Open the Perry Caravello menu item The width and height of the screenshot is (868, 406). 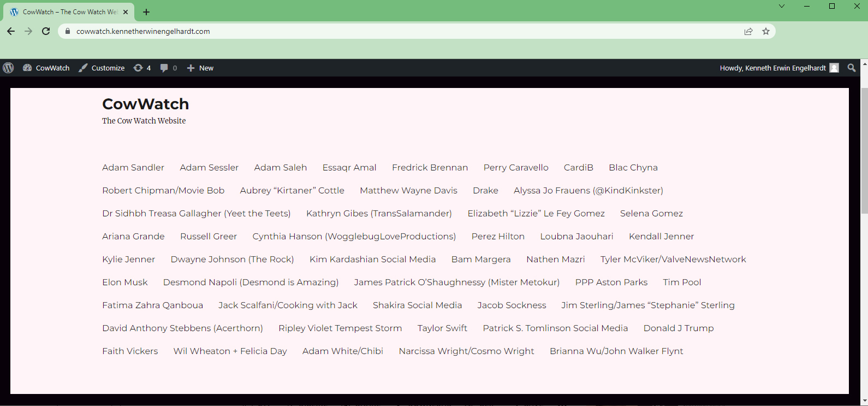[x=516, y=167]
